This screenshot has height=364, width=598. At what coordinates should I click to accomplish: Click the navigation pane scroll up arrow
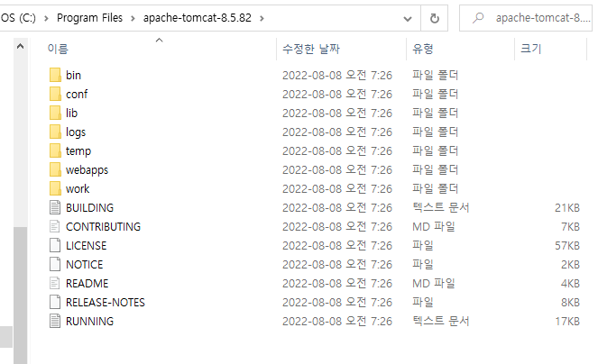point(20,47)
